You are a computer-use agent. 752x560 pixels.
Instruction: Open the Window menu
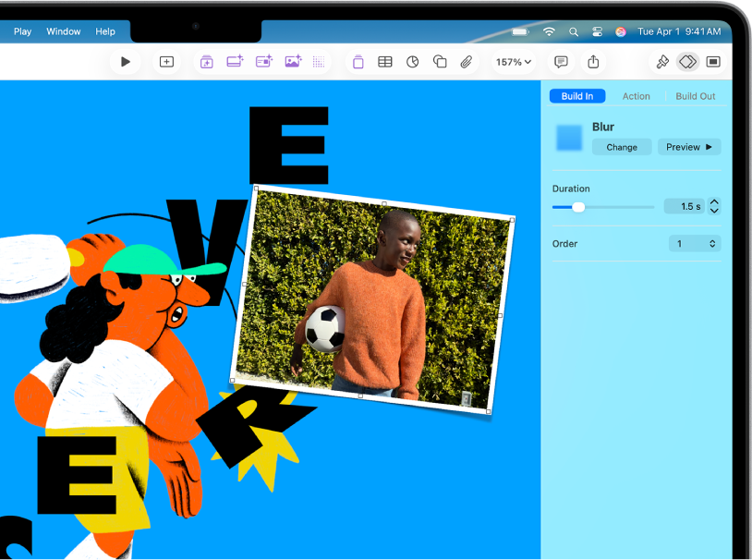[63, 30]
